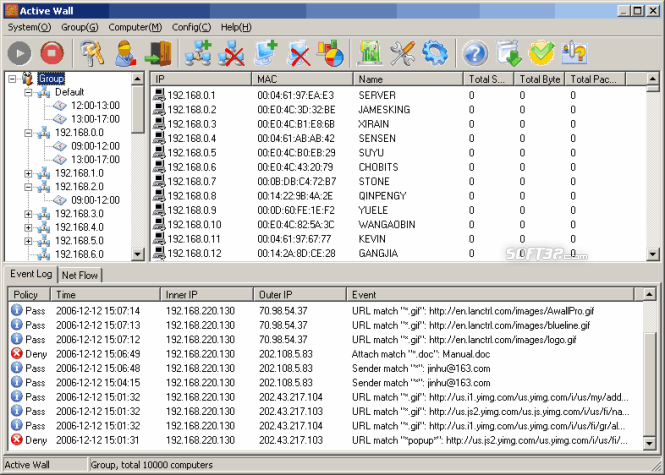665x475 pixels.
Task: Sort by the Total Byte column header
Action: [539, 79]
